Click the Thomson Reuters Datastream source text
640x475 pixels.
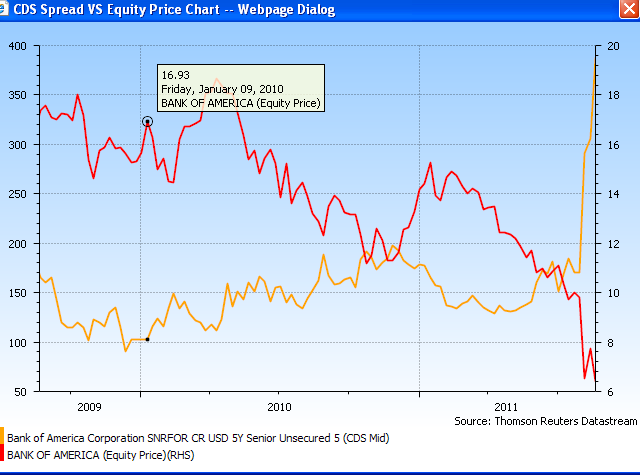[544, 421]
